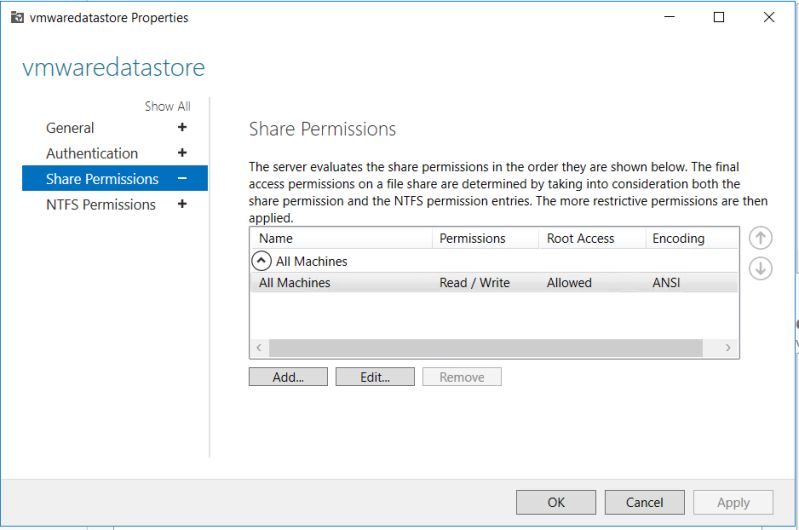Expand the Authentication section plus sign
799x530 pixels.
tap(182, 153)
